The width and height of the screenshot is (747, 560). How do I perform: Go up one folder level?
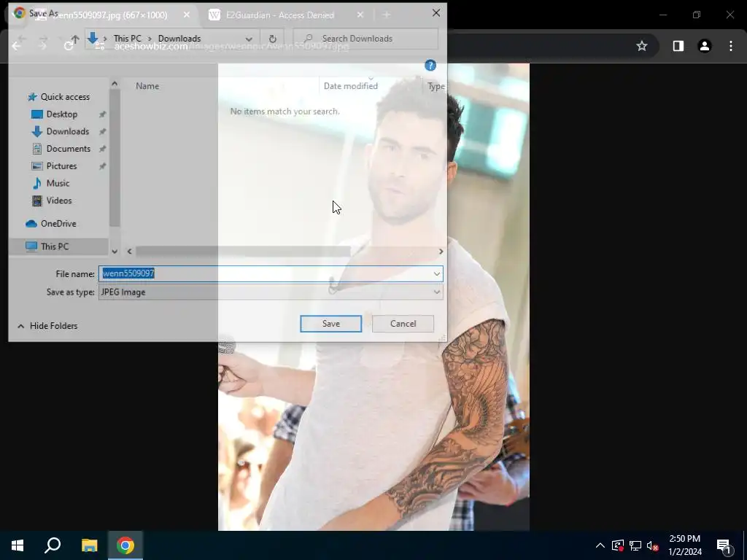75,39
